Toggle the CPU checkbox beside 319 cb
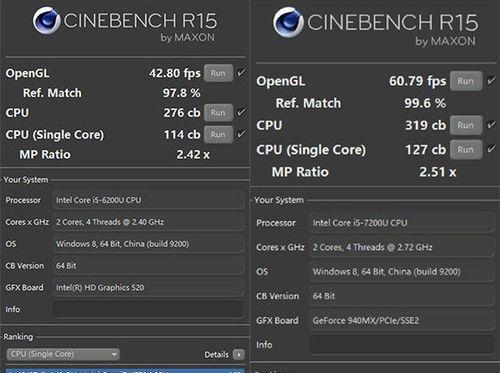The image size is (500, 373). 491,125
